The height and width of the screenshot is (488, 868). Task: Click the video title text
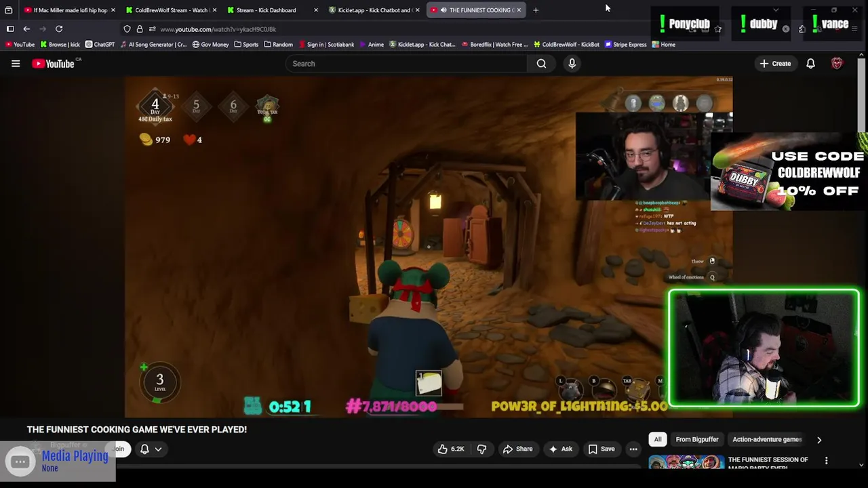137,430
